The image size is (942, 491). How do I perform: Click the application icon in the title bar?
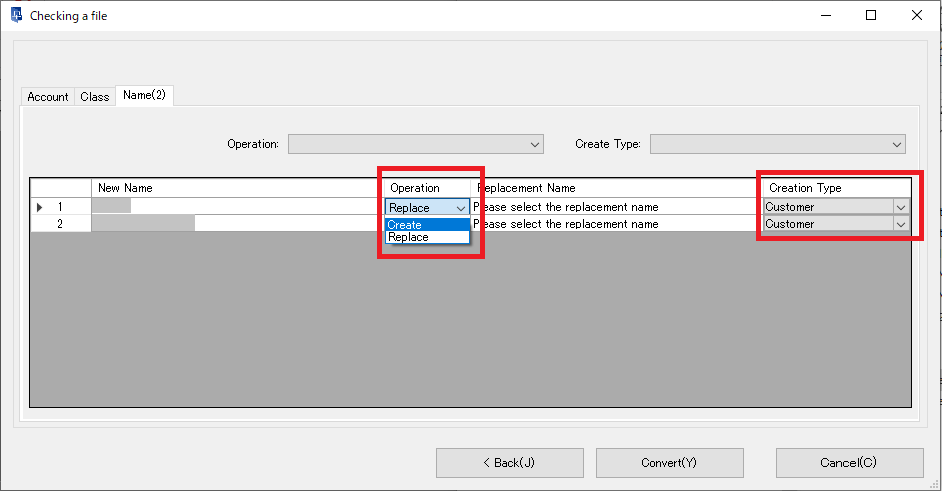point(16,15)
